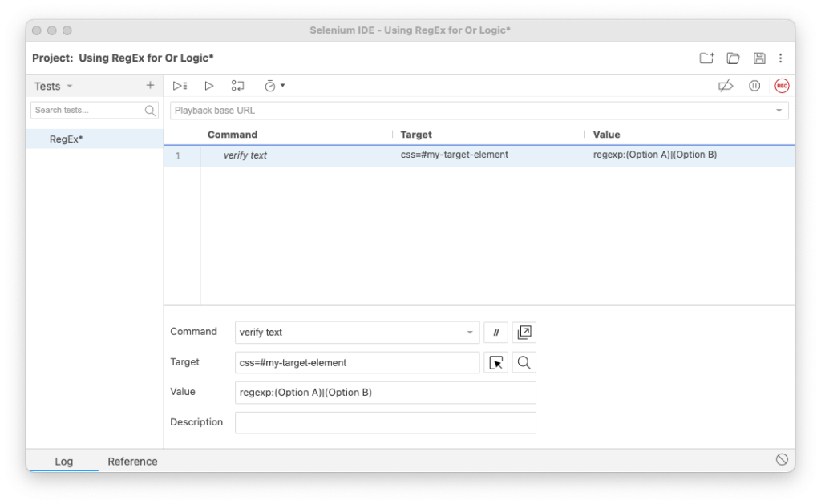Viewport: 821px width, 504px height.
Task: Close the Selenium IDE window
Action: [x=37, y=30]
